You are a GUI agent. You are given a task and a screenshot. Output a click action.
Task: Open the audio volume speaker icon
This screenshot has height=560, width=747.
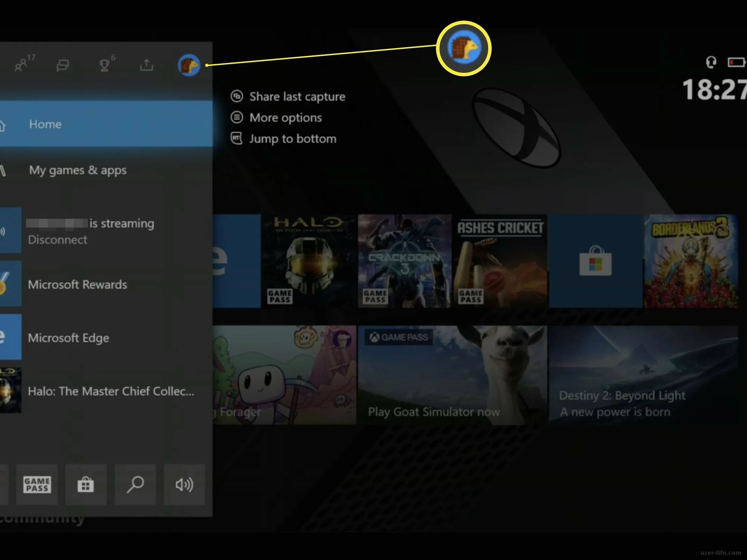pyautogui.click(x=184, y=485)
